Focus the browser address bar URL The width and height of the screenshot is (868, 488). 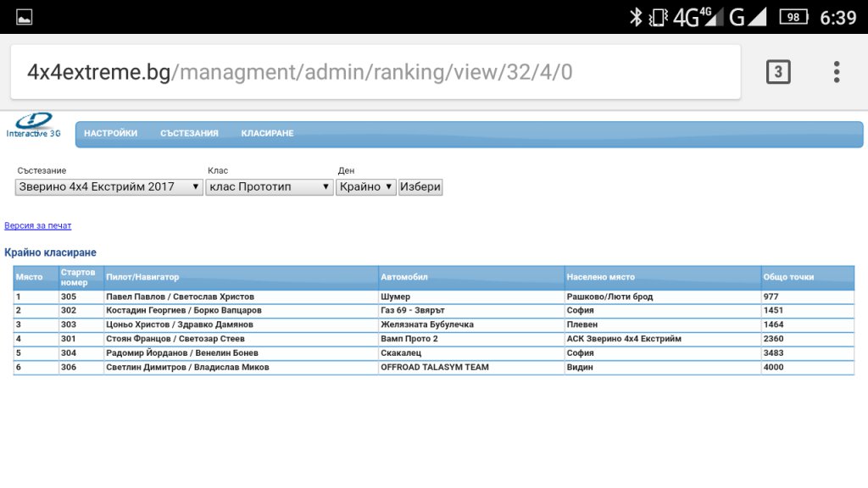(x=373, y=72)
